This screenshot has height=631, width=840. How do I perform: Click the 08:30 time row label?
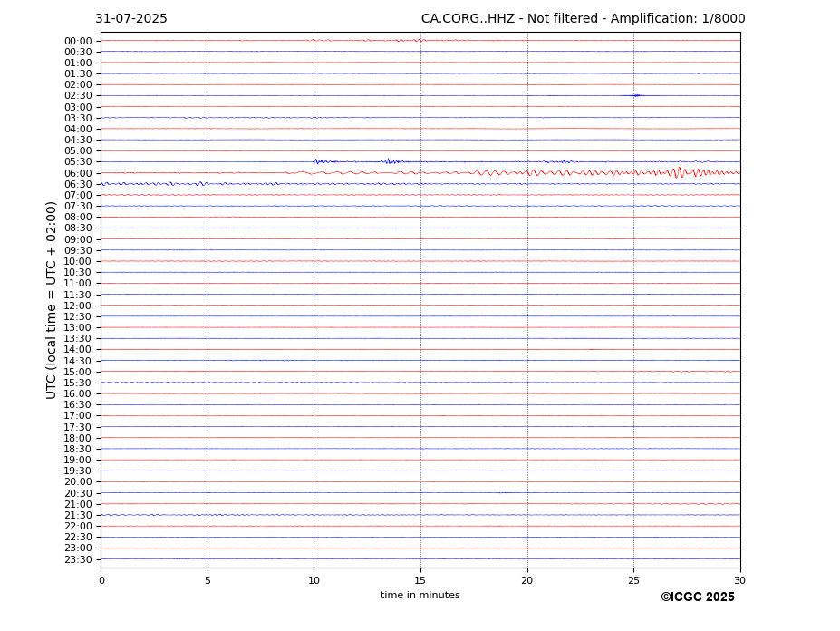[x=78, y=228]
